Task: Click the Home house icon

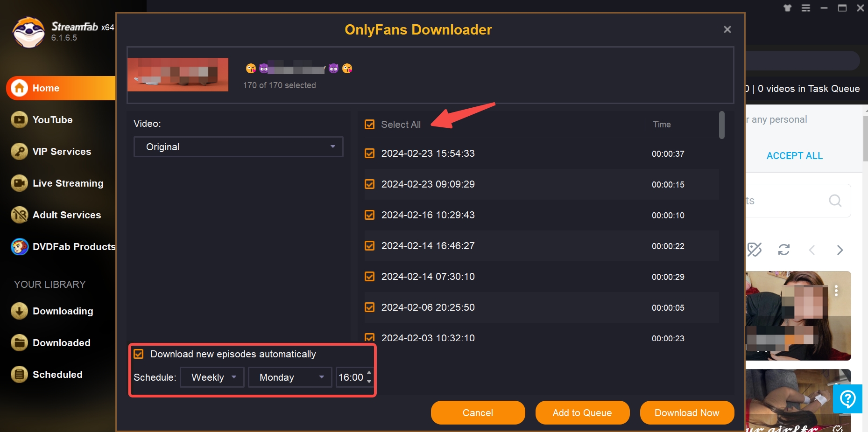Action: click(x=19, y=88)
